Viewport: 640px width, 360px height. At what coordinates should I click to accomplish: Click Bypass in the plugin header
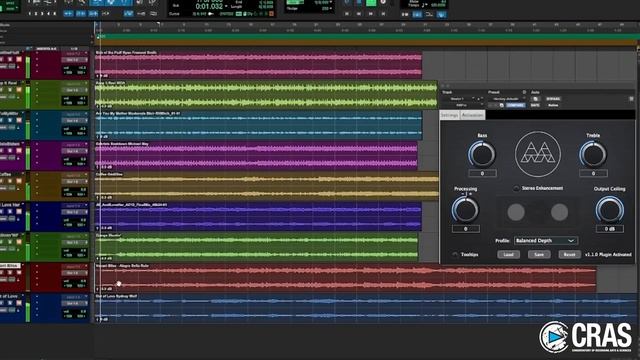[x=553, y=99]
